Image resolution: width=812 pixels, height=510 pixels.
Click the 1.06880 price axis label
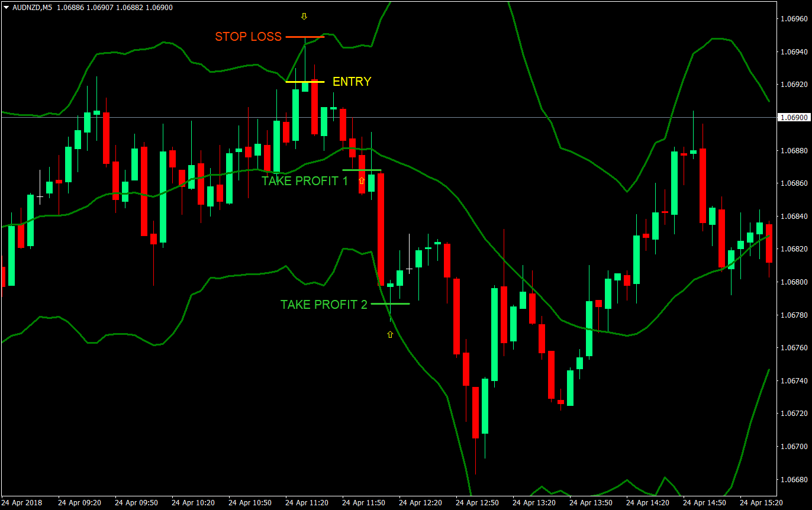tap(794, 150)
